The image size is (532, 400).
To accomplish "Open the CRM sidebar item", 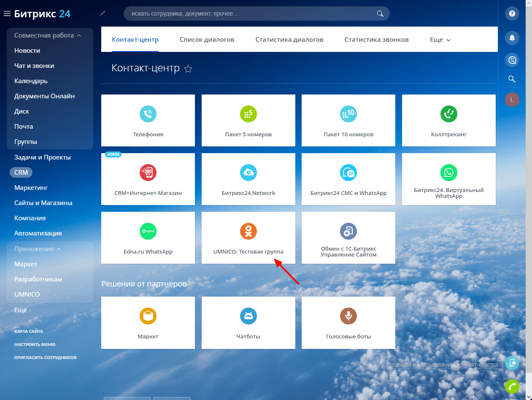I will pyautogui.click(x=21, y=172).
